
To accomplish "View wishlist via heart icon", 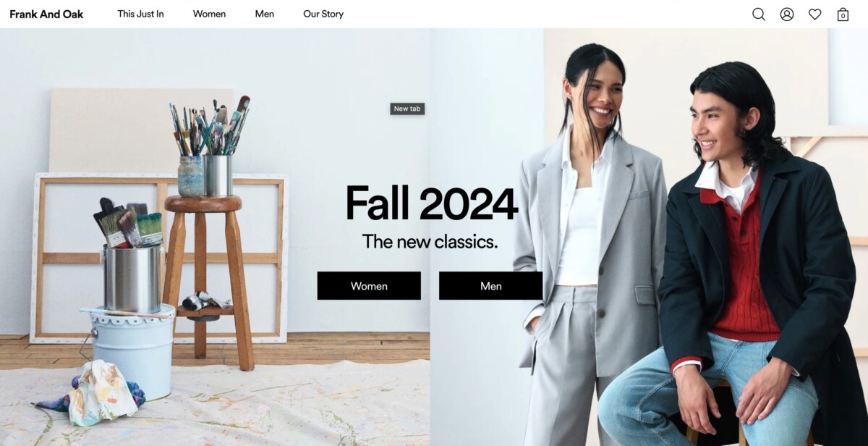I will pos(815,14).
